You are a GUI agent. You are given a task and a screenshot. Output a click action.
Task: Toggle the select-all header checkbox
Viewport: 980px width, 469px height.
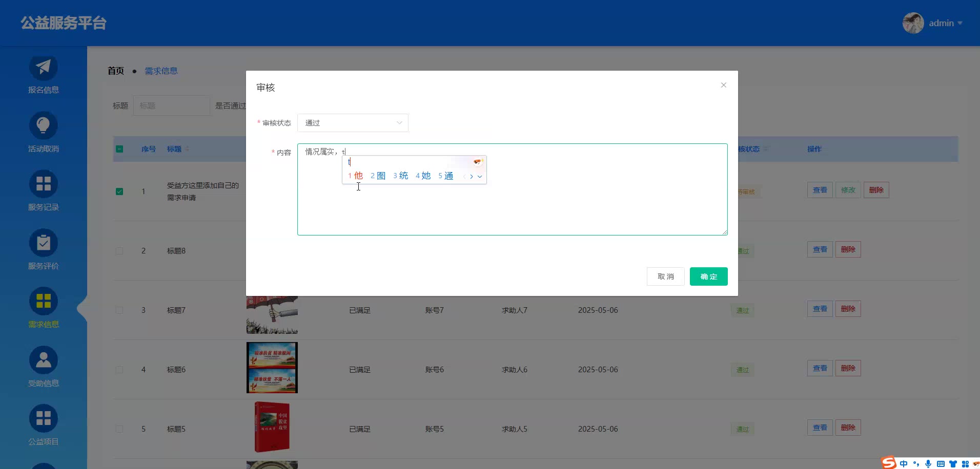click(119, 149)
